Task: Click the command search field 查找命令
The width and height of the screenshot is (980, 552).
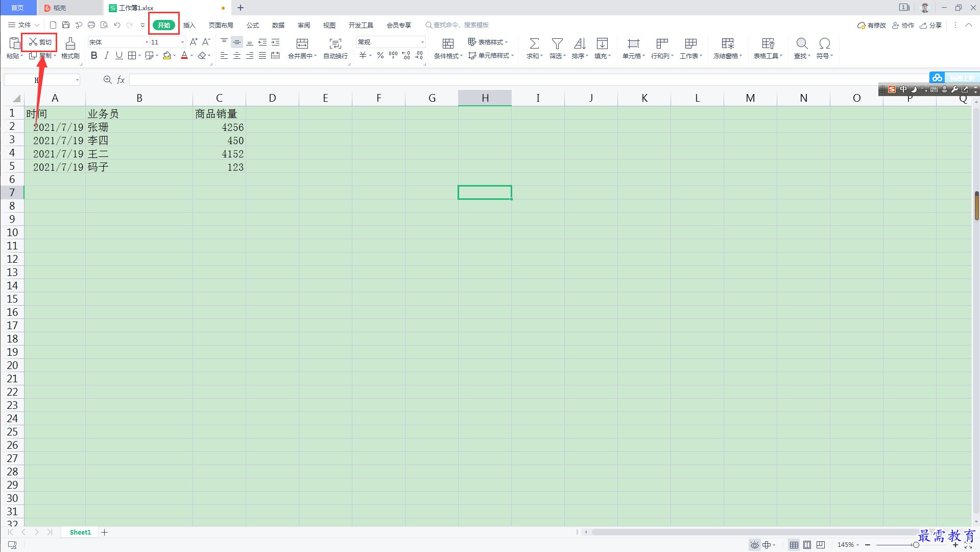Action: (458, 25)
